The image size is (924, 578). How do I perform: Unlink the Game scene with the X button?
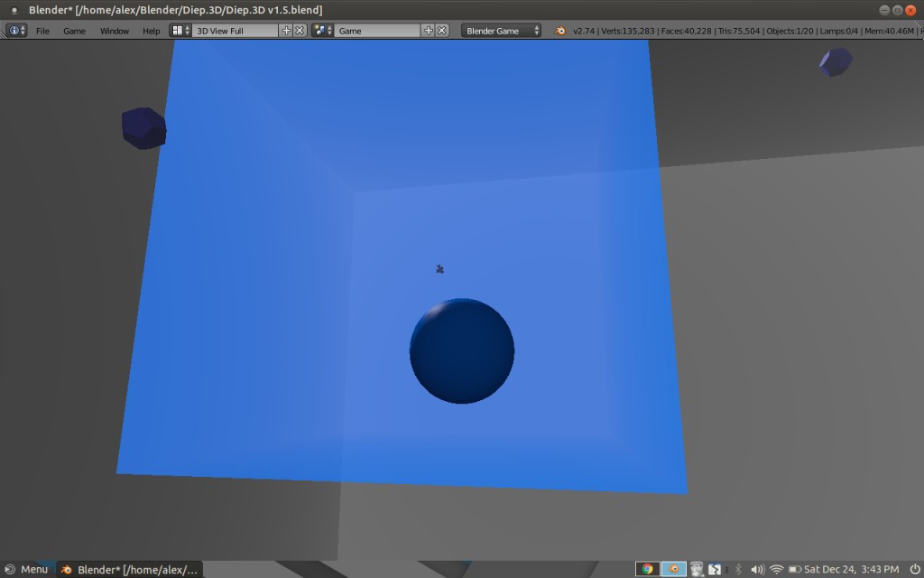pyautogui.click(x=441, y=30)
